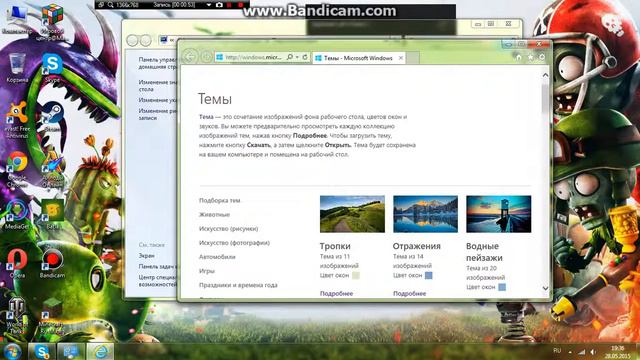The height and width of the screenshot is (360, 640).
Task: Take screenshot with Bandicam camera icon
Action: (219, 5)
